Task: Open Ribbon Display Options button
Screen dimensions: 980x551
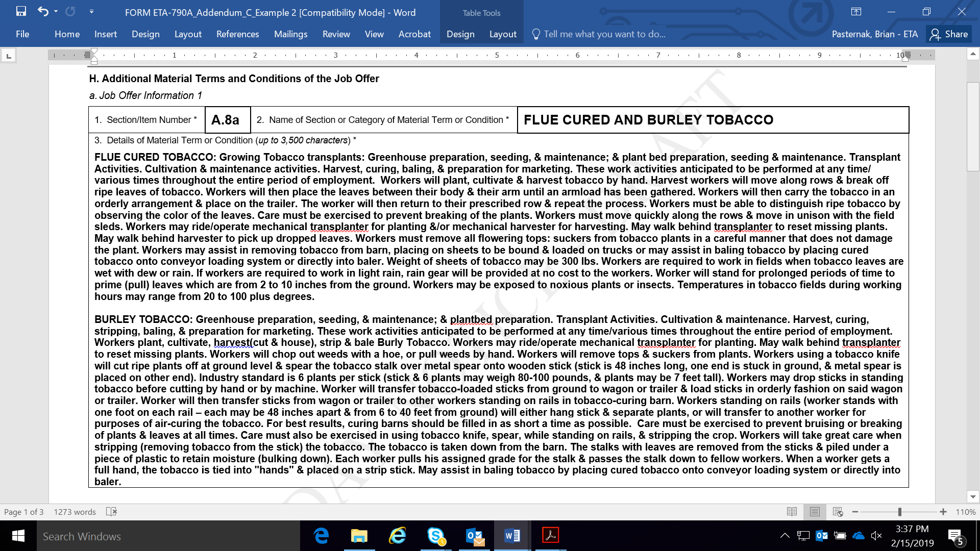Action: click(856, 12)
